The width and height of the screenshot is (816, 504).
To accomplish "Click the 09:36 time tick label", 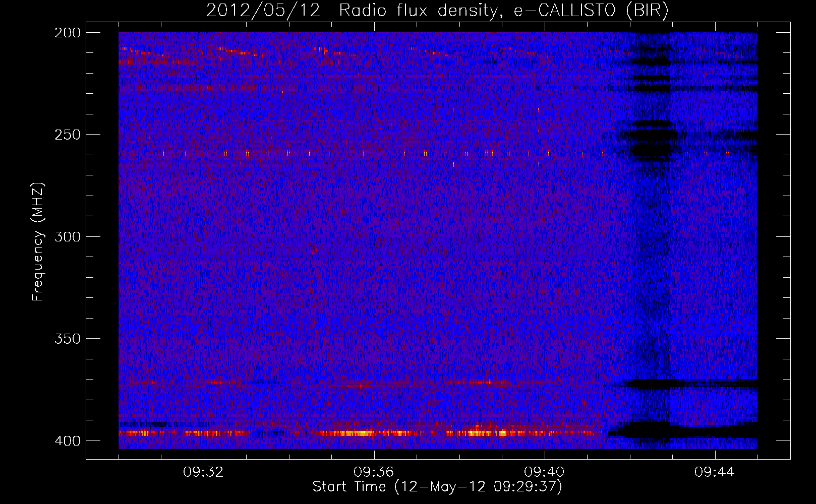I will tap(374, 472).
